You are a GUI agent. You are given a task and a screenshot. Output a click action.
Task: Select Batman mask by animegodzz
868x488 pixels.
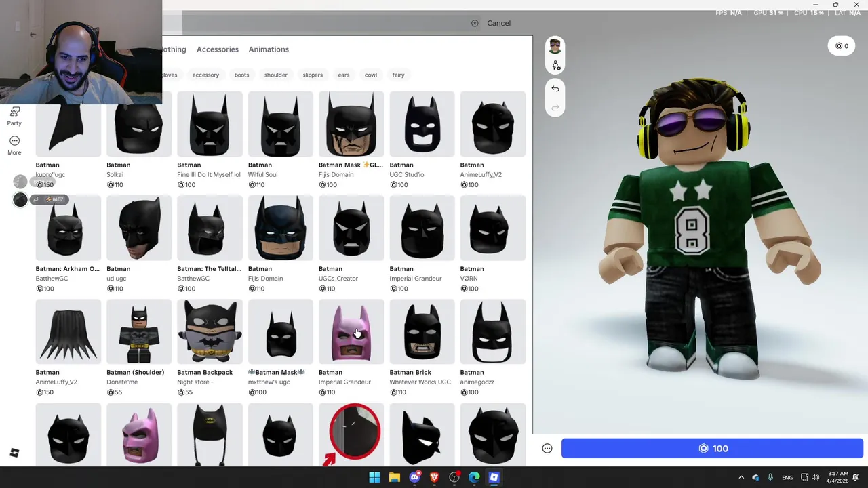[493, 332]
